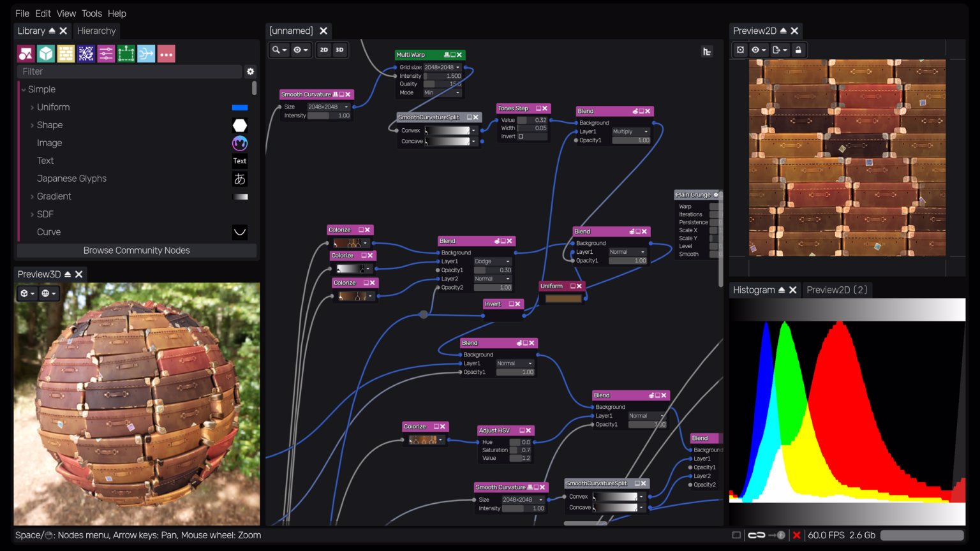Open the Tools menu
Viewport: 980px width, 551px height.
(x=91, y=13)
